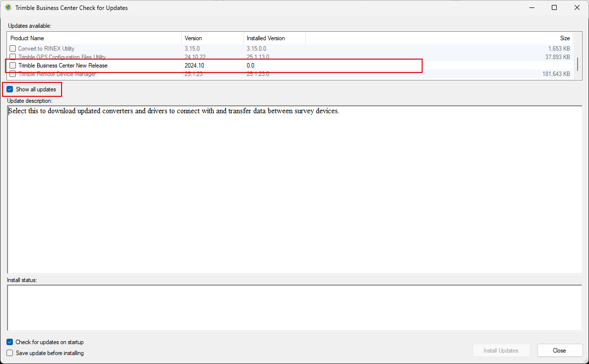Sort by Installed Version column header

[275, 38]
